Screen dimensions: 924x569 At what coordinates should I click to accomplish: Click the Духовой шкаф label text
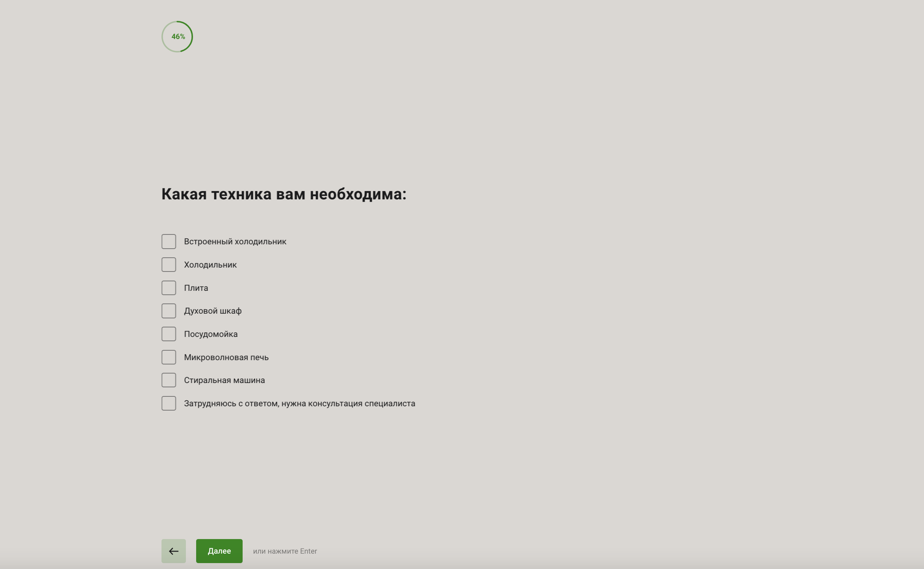coord(213,311)
